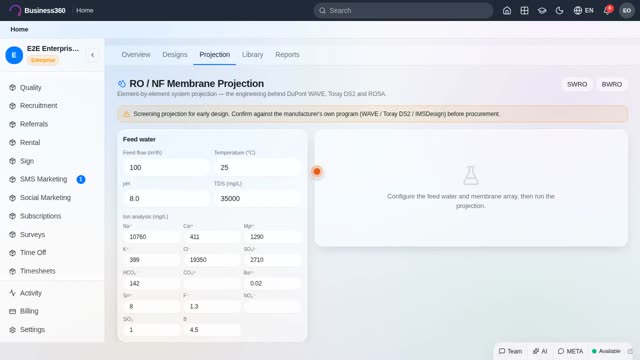Switch to the Overview tab
Viewport: 640px width, 360px height.
pyautogui.click(x=136, y=55)
